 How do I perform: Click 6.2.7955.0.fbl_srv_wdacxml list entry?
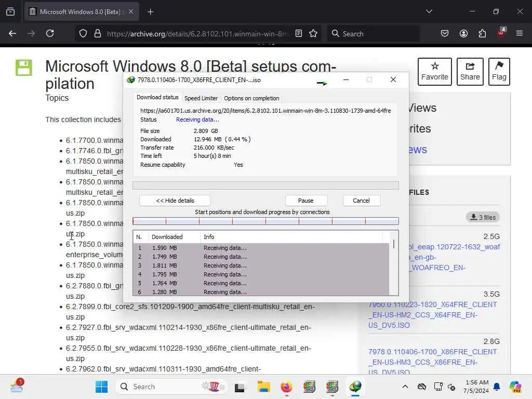coord(188,353)
